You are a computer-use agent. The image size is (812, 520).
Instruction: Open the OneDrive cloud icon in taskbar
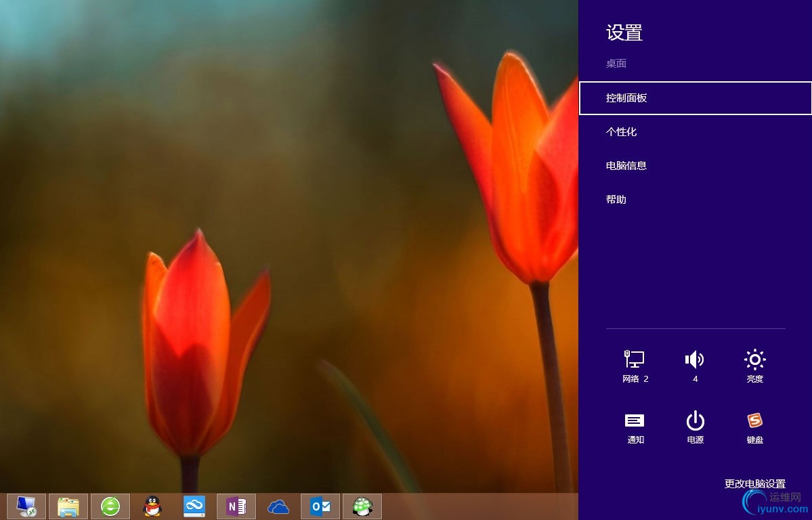278,506
